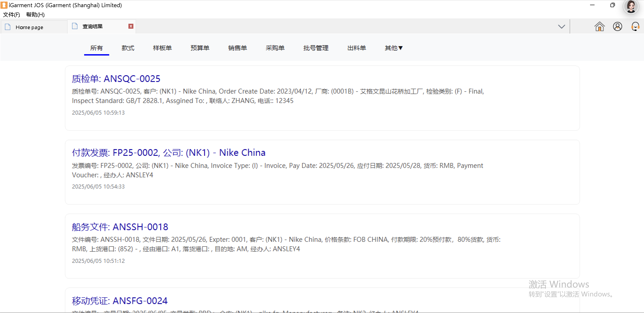Screen dimensions: 644x313
Task: Open the customer support headset icon
Action: [x=635, y=26]
